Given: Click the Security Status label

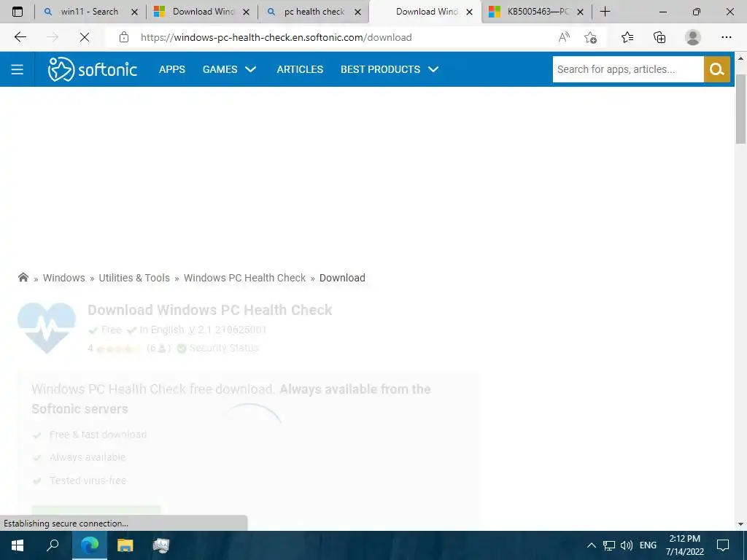Looking at the screenshot, I should pos(224,348).
